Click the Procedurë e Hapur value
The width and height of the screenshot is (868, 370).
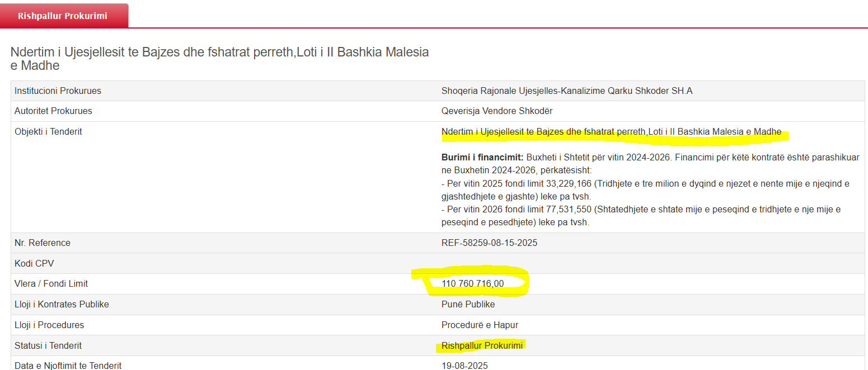[480, 325]
